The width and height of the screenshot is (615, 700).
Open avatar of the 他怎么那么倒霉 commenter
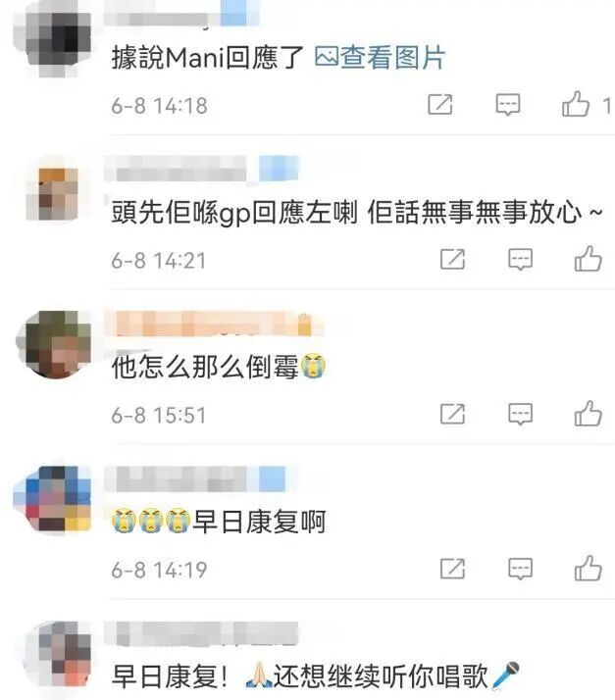point(54,345)
